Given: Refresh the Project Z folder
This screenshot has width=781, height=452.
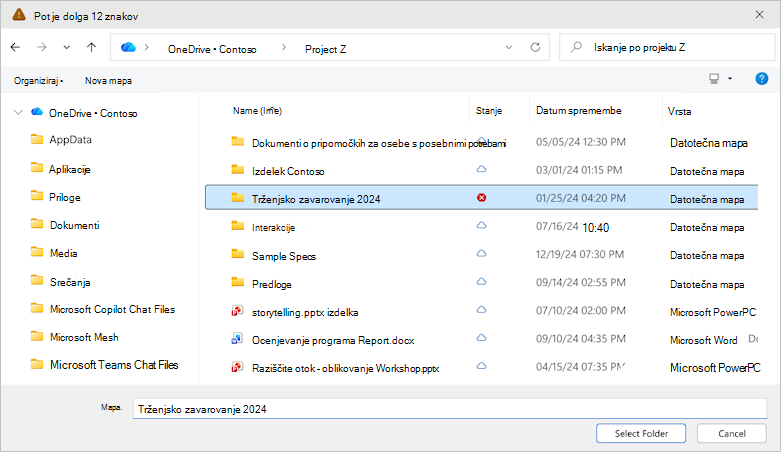Looking at the screenshot, I should (535, 47).
